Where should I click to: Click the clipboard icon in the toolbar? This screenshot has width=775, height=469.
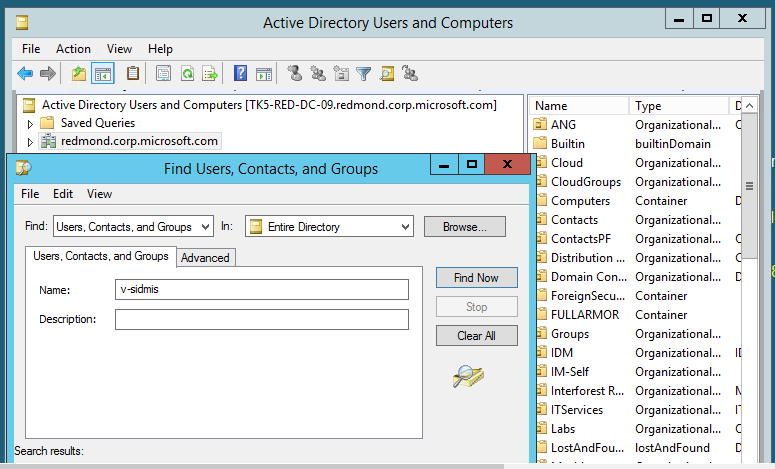click(132, 74)
